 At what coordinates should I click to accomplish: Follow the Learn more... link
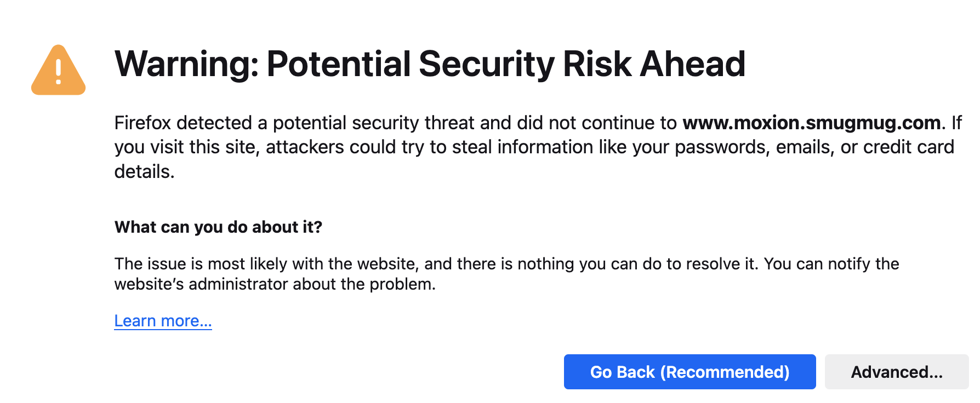point(163,320)
